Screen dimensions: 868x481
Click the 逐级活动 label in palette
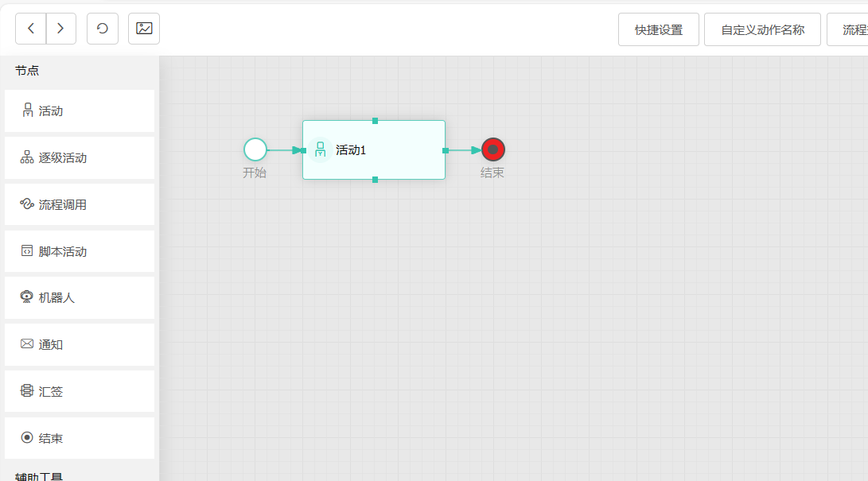[x=63, y=158]
